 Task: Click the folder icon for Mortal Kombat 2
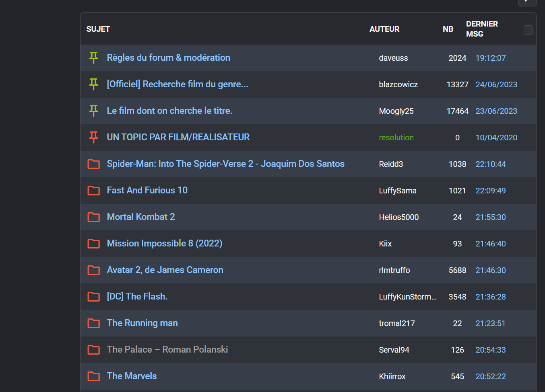[93, 217]
